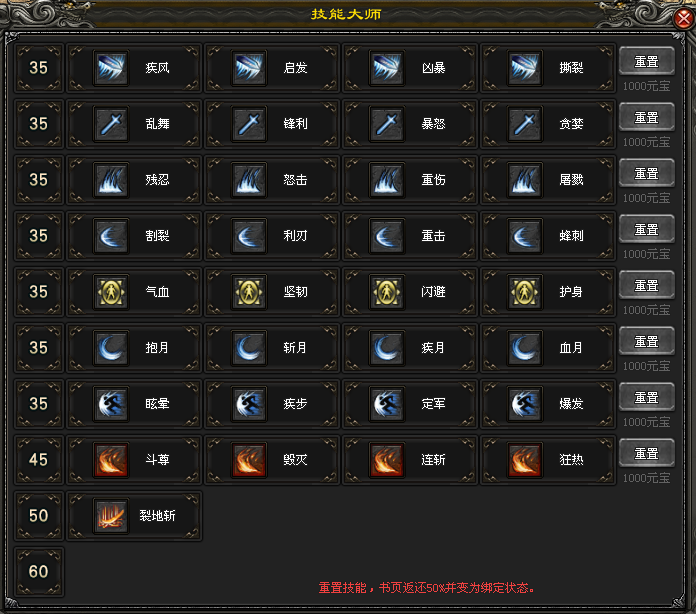Reset the 斗尊 level 45 row
This screenshot has width=696, height=614.
click(x=647, y=453)
